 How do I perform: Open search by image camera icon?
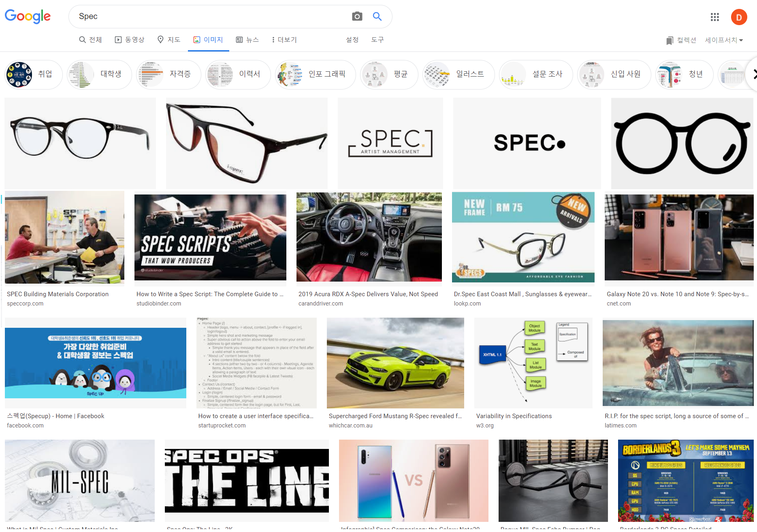(x=357, y=16)
